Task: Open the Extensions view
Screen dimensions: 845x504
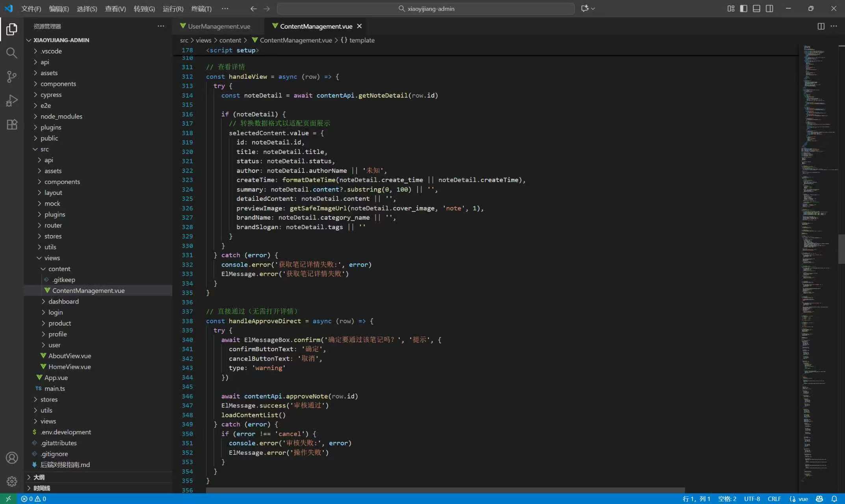Action: click(12, 124)
